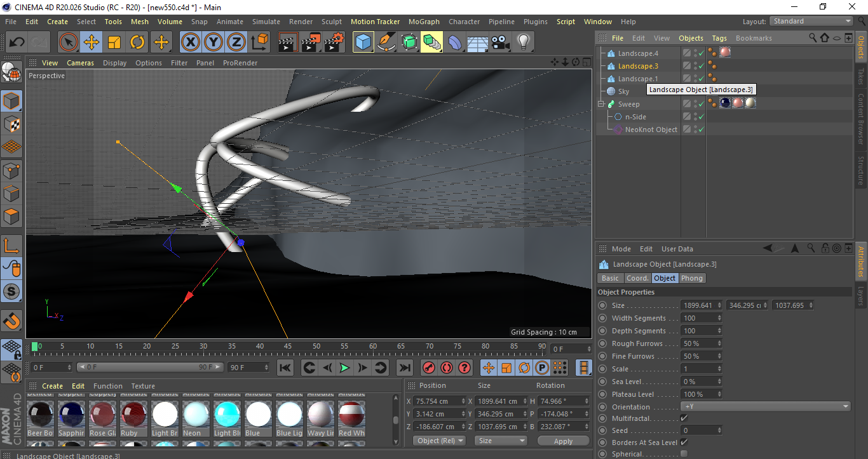
Task: Open the Content Browser side tab
Action: [861, 119]
